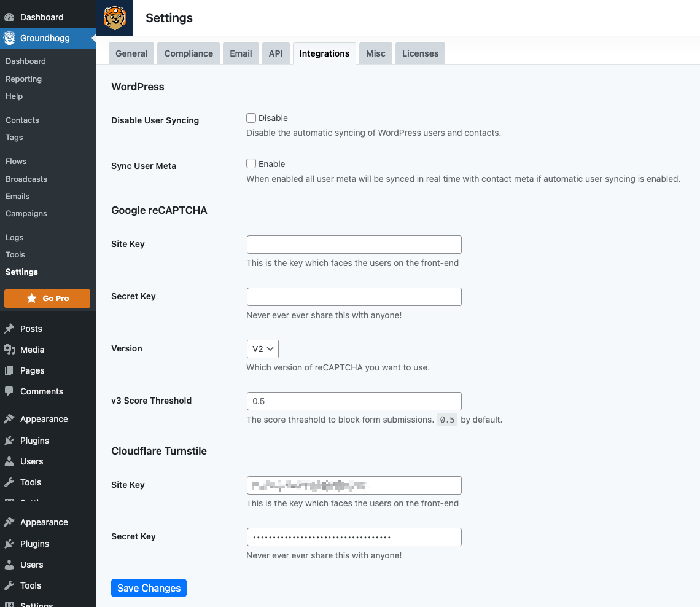
Task: Open Dashboard in the Groundhogg submenu
Action: (25, 61)
